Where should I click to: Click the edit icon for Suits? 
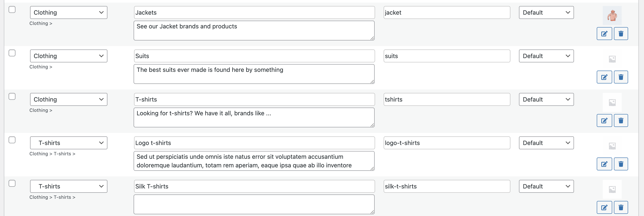[604, 77]
